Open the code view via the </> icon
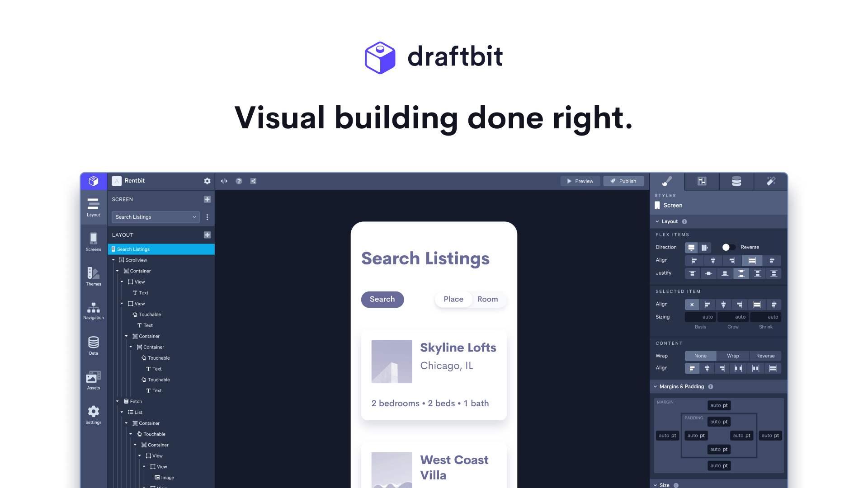Image resolution: width=868 pixels, height=488 pixels. (224, 181)
